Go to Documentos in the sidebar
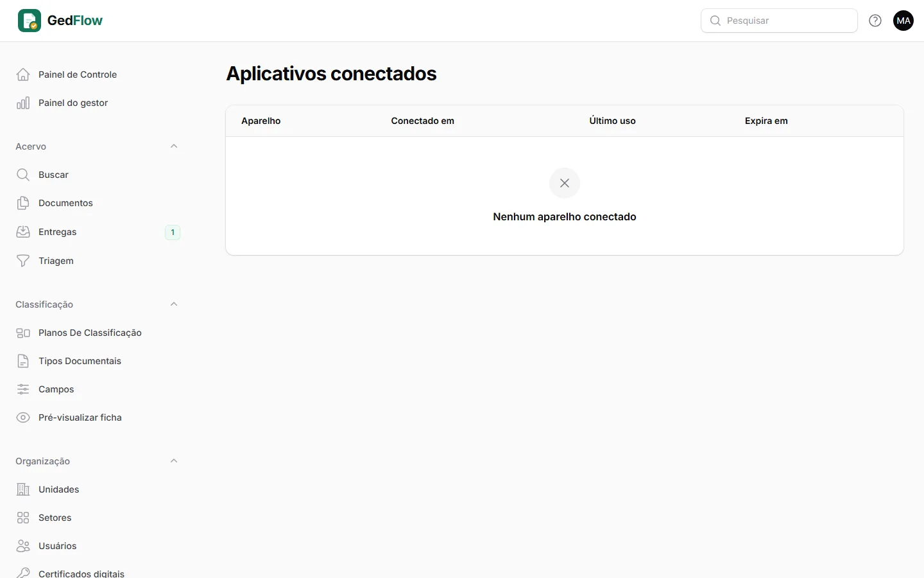This screenshot has height=578, width=924. click(98, 203)
